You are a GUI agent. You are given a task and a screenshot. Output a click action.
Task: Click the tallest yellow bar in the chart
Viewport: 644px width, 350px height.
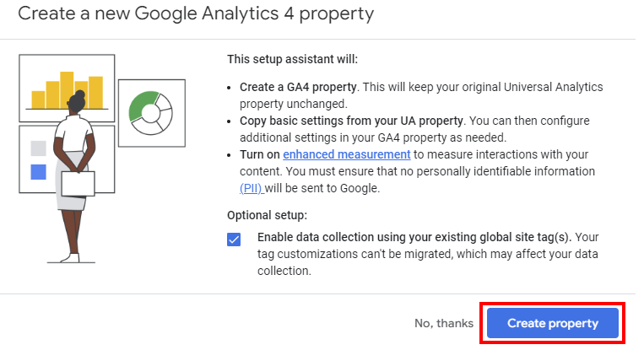click(67, 90)
